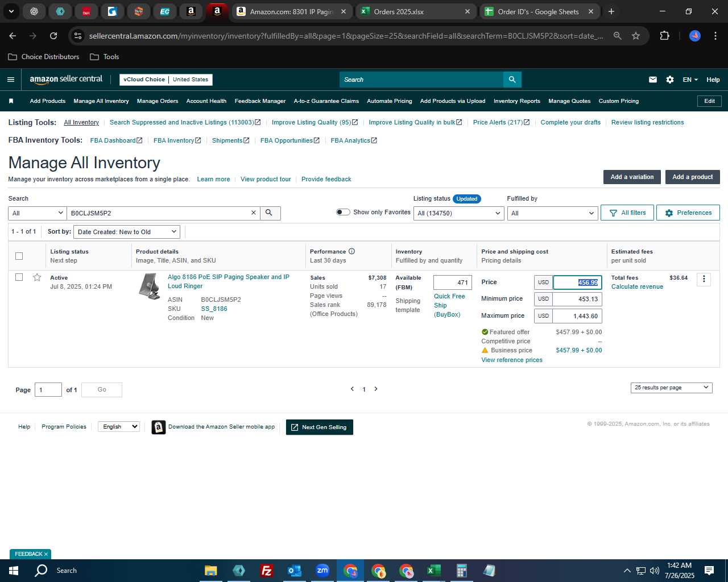The image size is (728, 582).
Task: Click the Performance info icon
Action: pos(351,251)
